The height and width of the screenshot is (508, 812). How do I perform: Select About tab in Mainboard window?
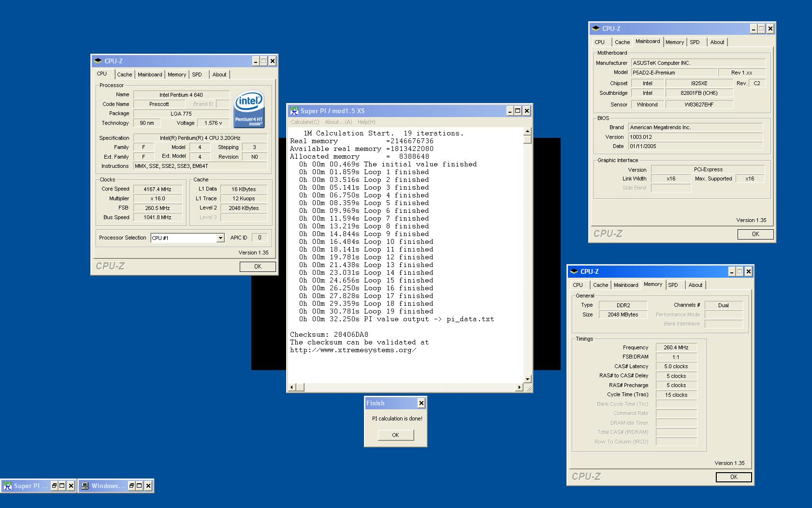(x=717, y=42)
